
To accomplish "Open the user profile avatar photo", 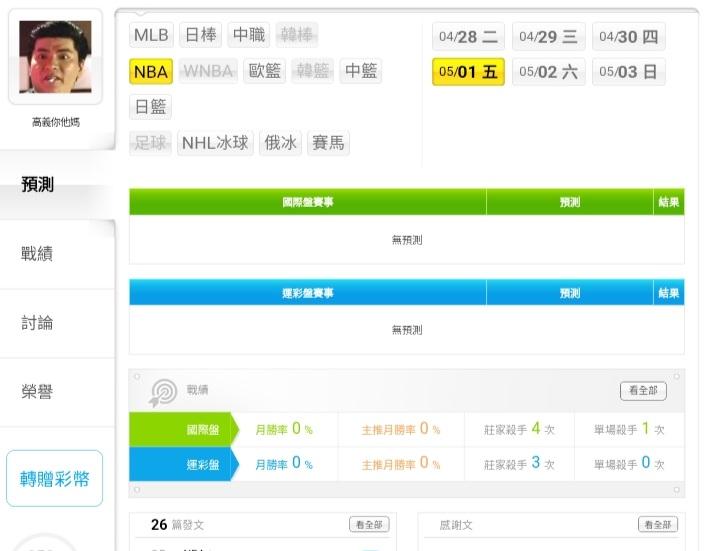I will point(55,57).
